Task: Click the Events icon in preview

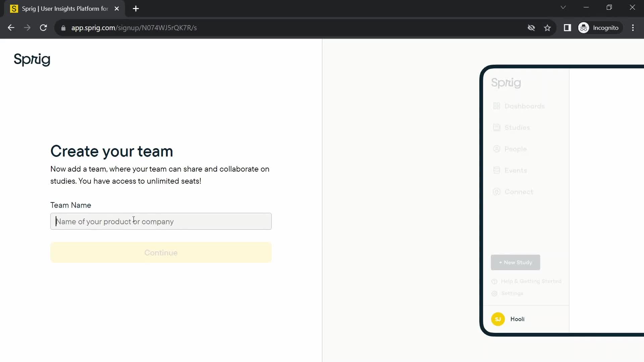Action: tap(497, 170)
